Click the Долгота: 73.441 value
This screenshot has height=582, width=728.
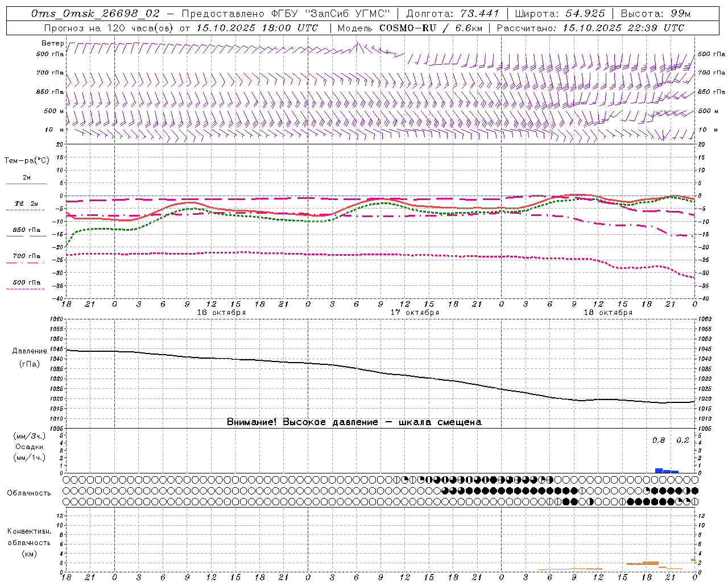[x=453, y=14]
